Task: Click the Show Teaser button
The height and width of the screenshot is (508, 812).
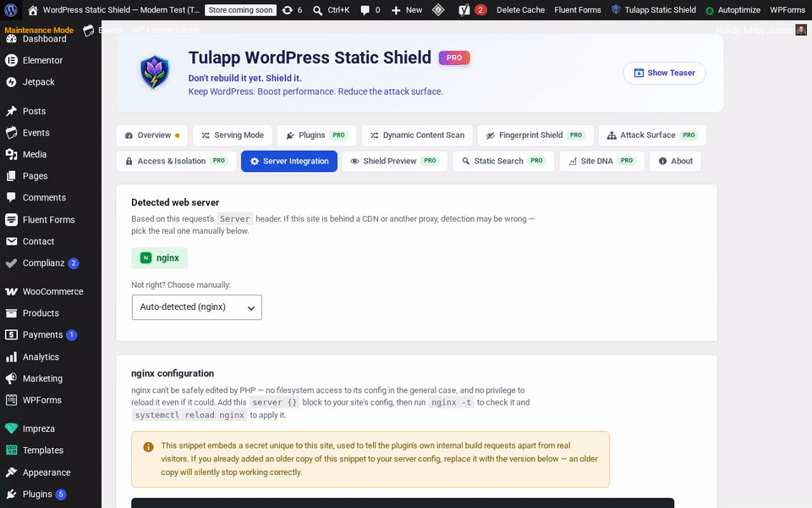Action: click(x=665, y=73)
